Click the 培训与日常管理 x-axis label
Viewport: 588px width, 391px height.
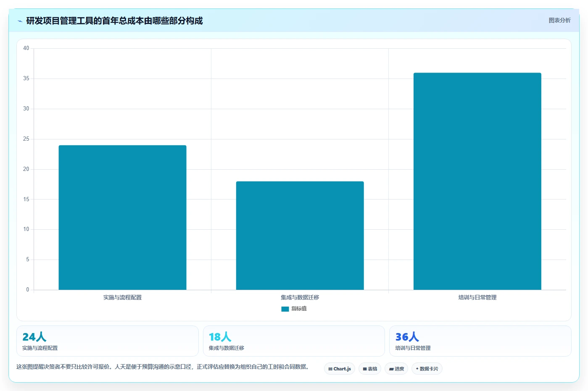click(477, 297)
